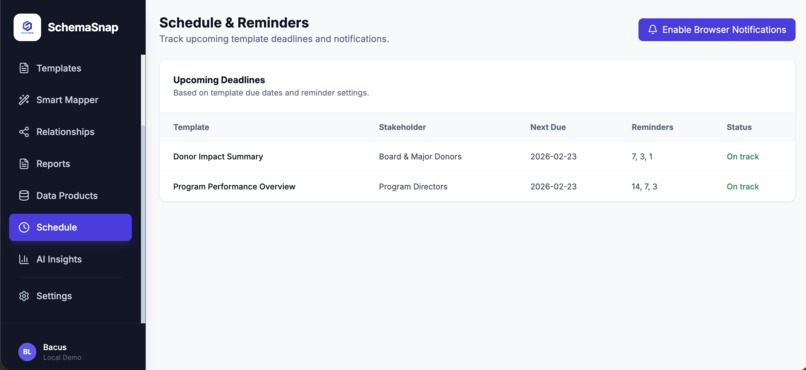Enable Browser Notifications button

[x=717, y=30]
